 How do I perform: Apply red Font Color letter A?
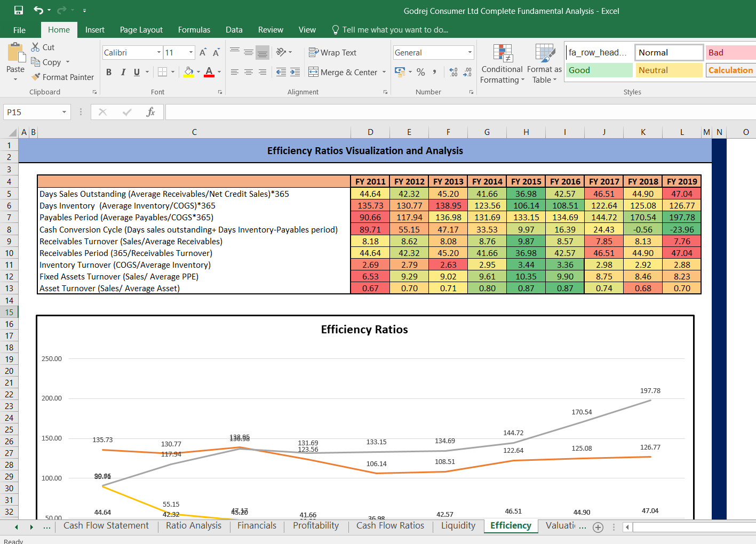pos(209,72)
